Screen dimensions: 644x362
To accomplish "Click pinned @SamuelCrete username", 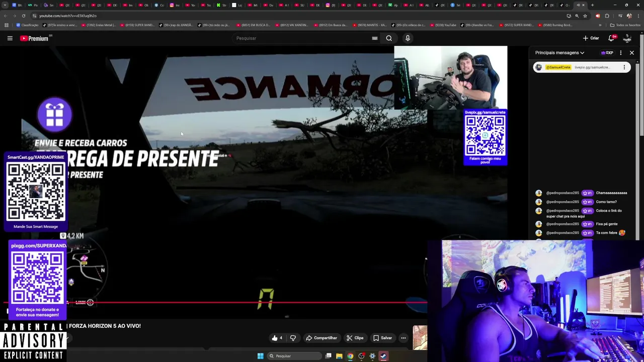I will pyautogui.click(x=558, y=67).
